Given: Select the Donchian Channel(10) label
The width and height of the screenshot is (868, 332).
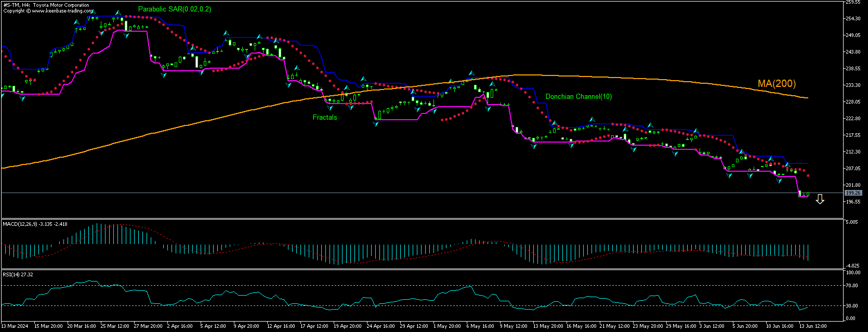Looking at the screenshot, I should pyautogui.click(x=578, y=97).
